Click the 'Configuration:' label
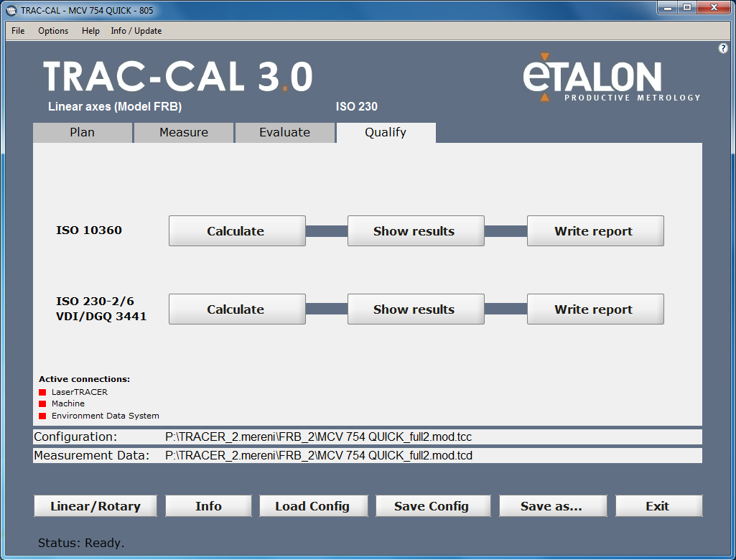The image size is (736, 560). point(75,437)
